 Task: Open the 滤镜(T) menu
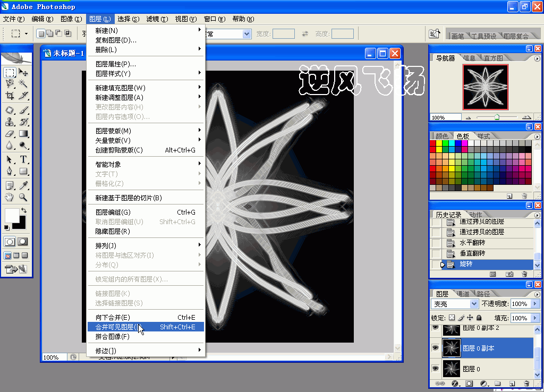click(157, 19)
